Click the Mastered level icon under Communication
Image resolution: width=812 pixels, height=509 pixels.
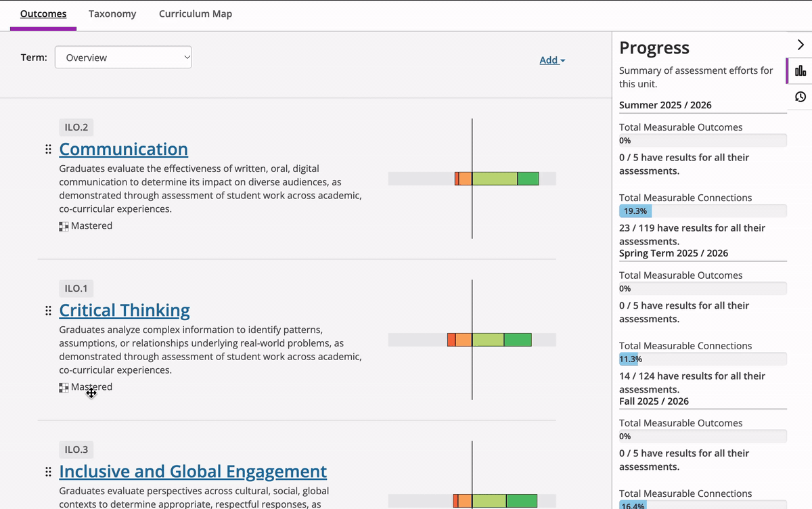(64, 226)
